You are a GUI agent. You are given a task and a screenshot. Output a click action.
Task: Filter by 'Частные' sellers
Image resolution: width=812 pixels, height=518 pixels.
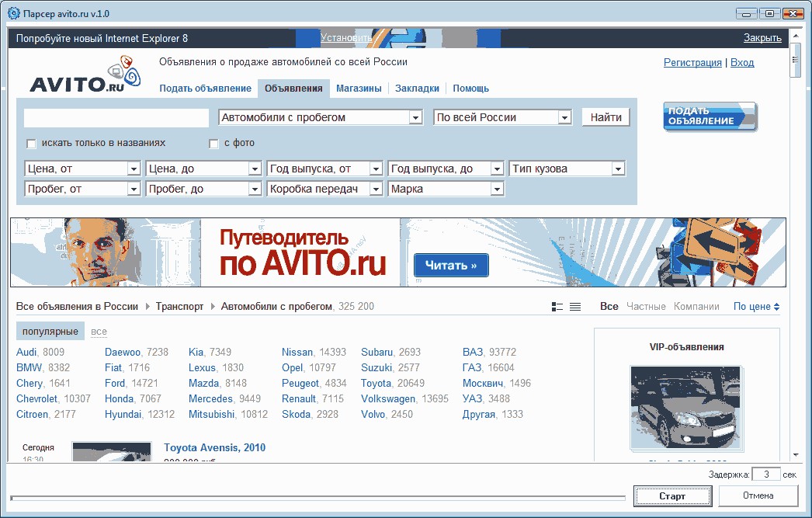[646, 307]
